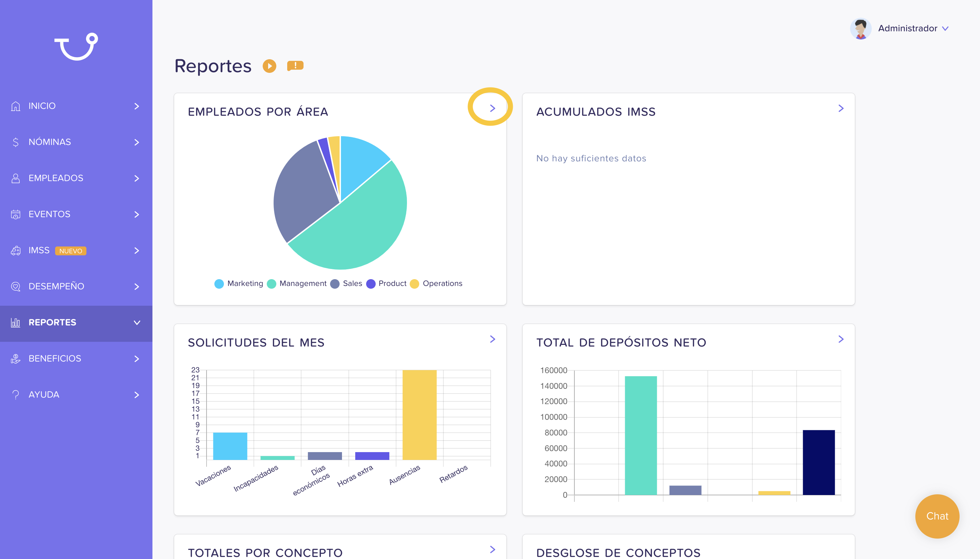980x559 pixels.
Task: Click the Beneficios hand icon
Action: 15,358
